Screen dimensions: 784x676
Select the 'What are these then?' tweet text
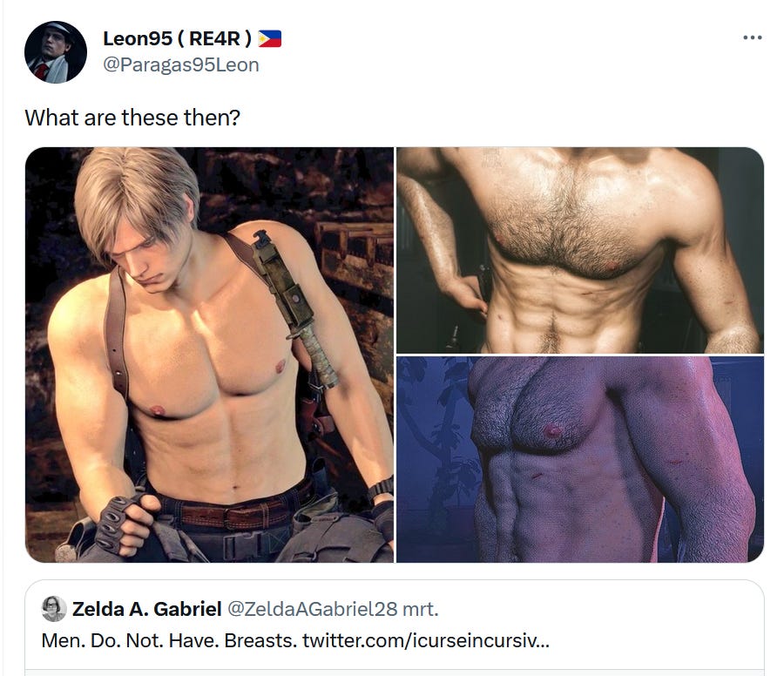pyautogui.click(x=132, y=118)
